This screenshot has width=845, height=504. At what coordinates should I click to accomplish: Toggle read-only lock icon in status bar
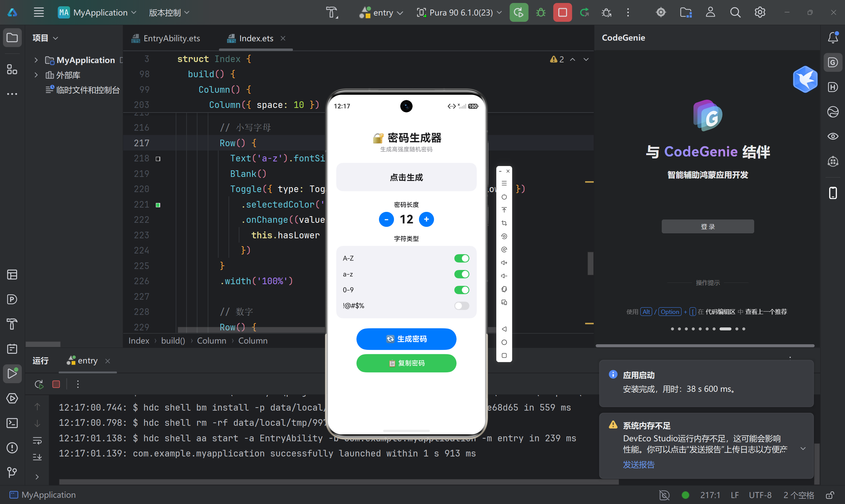(830, 495)
